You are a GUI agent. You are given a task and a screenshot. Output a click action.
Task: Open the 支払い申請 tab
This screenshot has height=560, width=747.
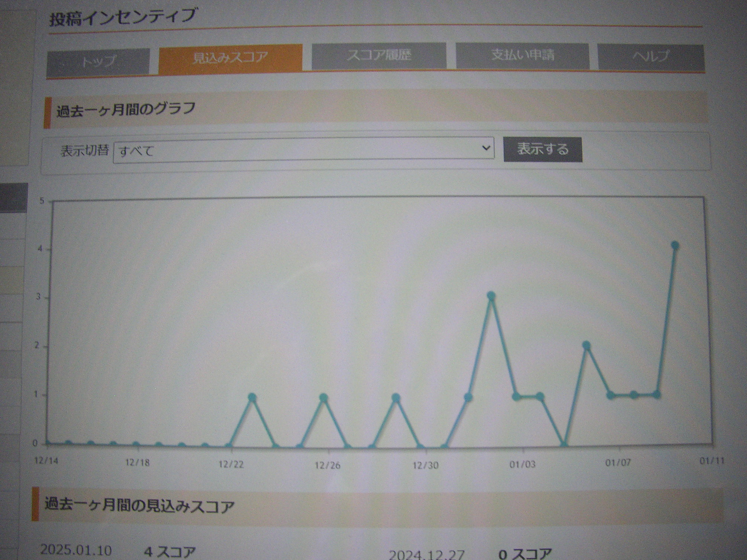522,55
